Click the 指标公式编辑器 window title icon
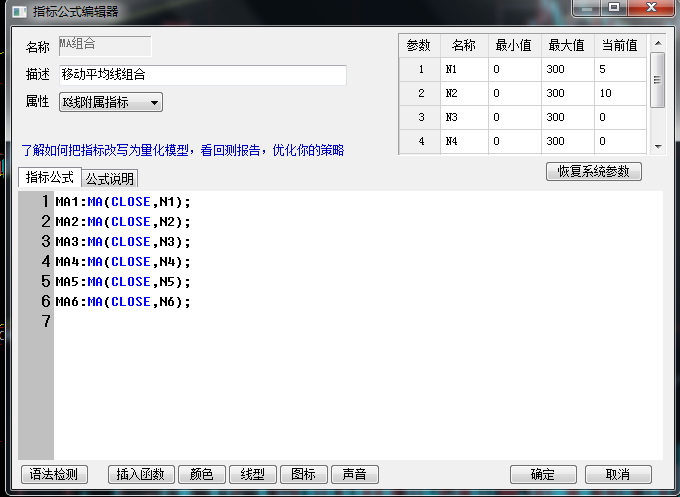The height and width of the screenshot is (497, 680). point(20,12)
